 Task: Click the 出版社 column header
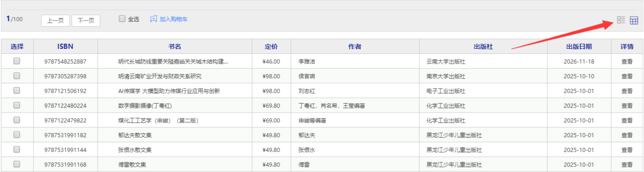click(x=483, y=46)
